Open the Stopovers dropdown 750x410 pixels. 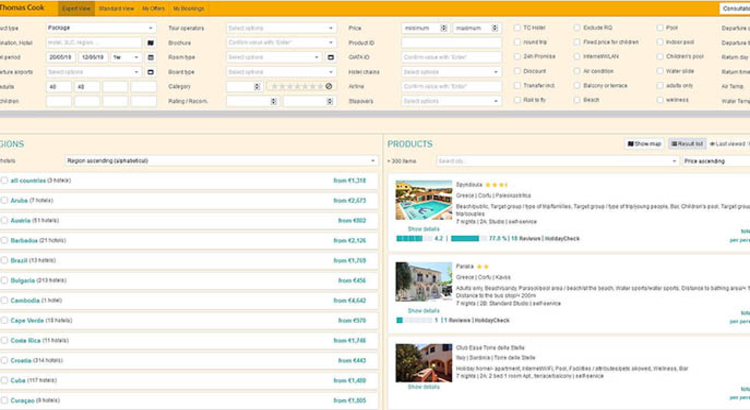(x=452, y=101)
